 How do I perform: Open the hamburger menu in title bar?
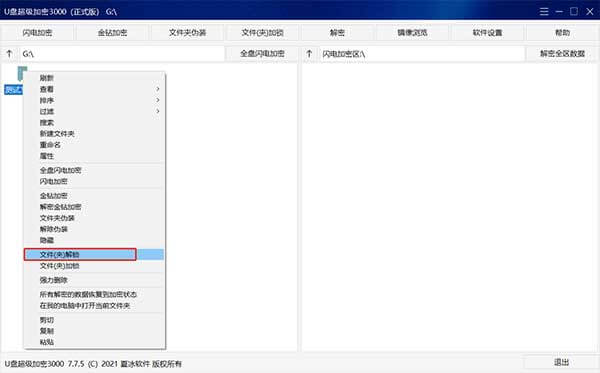coord(544,11)
